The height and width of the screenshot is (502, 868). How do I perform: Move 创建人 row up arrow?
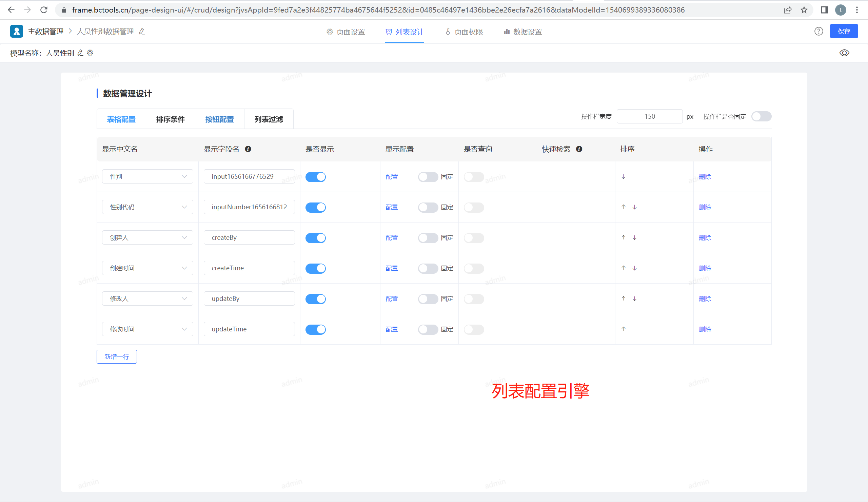624,237
